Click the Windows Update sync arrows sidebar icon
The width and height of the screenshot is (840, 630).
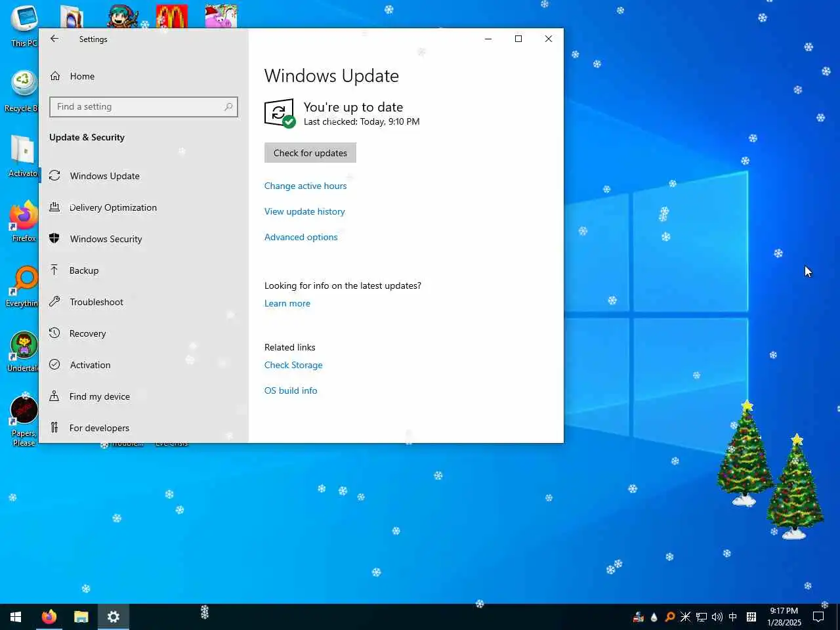(x=55, y=175)
